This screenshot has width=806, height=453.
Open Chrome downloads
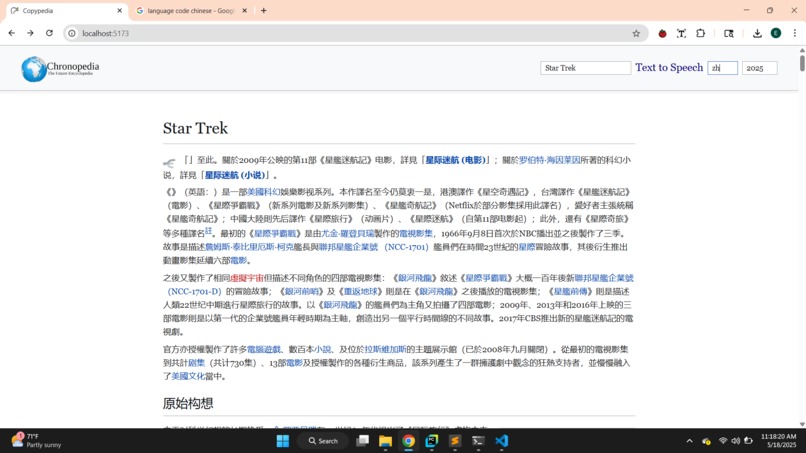click(x=757, y=33)
